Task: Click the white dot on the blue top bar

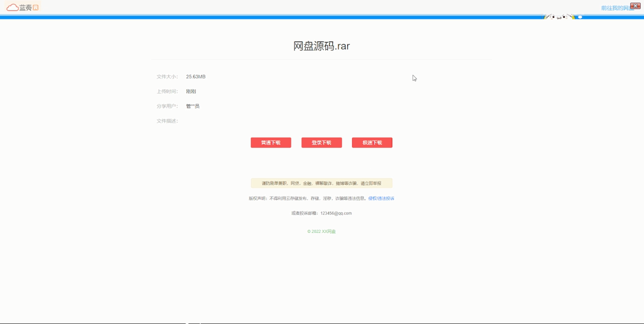Action: (580, 16)
